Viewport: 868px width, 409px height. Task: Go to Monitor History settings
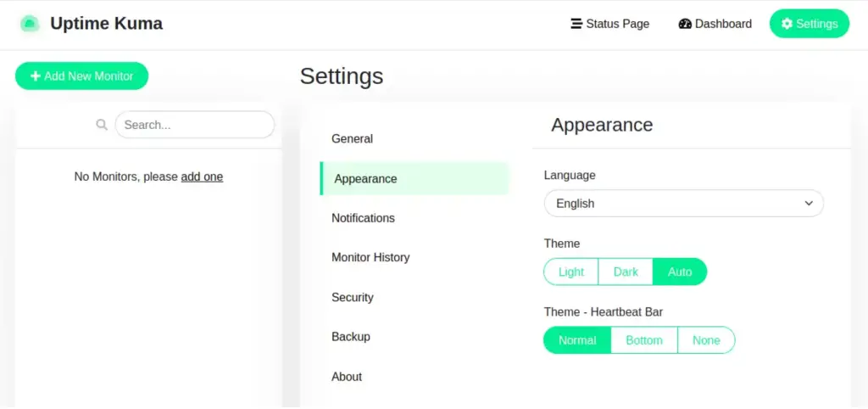point(370,257)
